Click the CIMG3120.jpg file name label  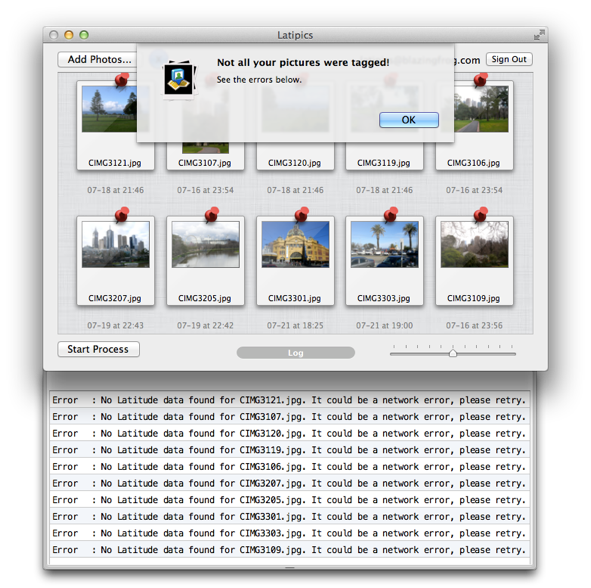tap(294, 163)
